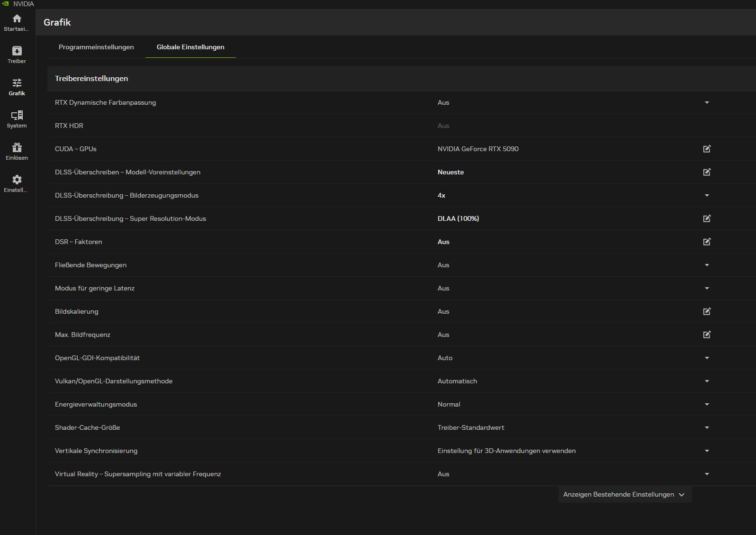Open the Einstellungen gear icon
Image resolution: width=756 pixels, height=535 pixels.
point(17,181)
